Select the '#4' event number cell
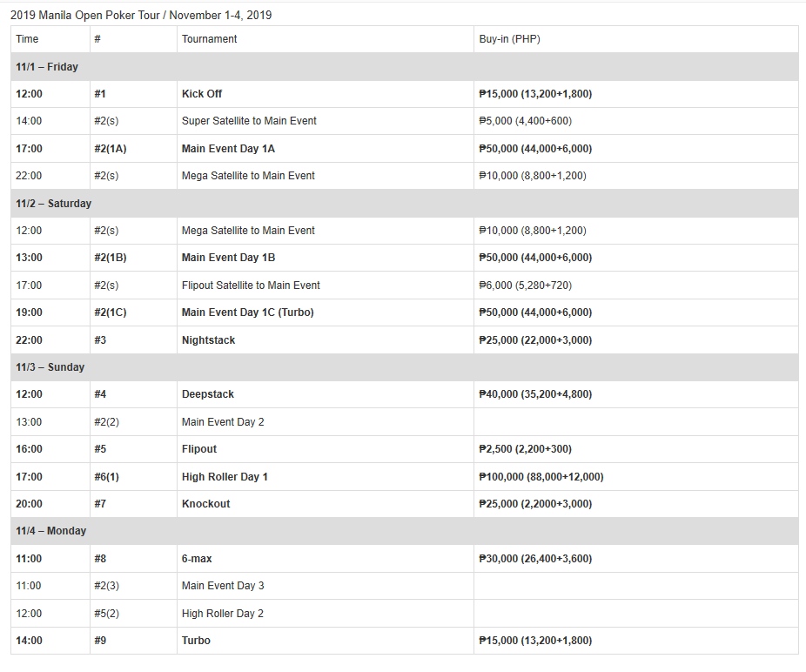Viewport: 806px width, 672px height. [134, 394]
